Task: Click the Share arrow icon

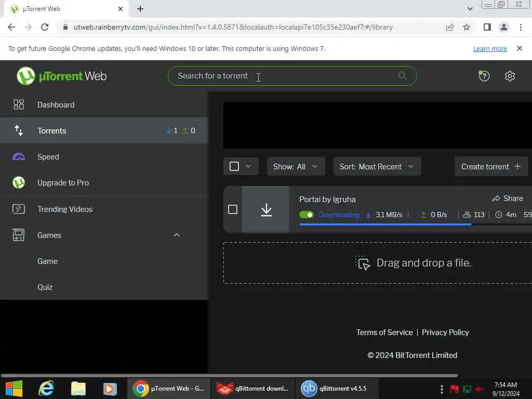Action: coord(496,198)
